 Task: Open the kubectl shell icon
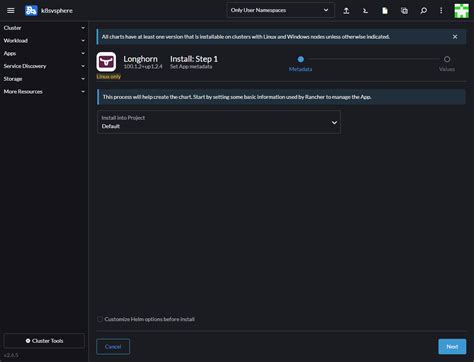[x=365, y=11]
